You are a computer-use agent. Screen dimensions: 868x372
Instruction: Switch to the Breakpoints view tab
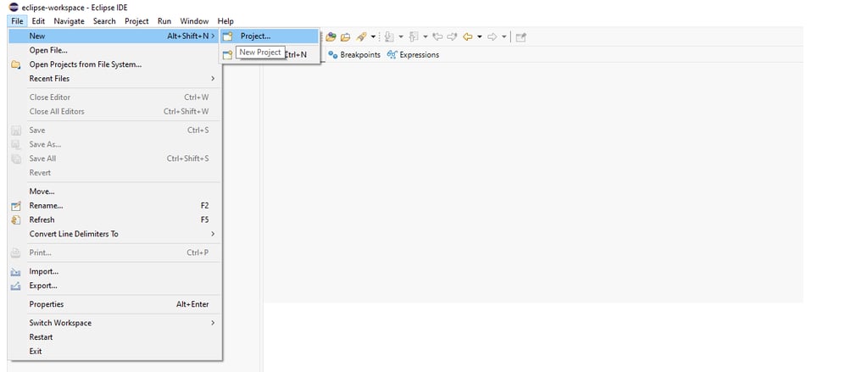(x=354, y=55)
